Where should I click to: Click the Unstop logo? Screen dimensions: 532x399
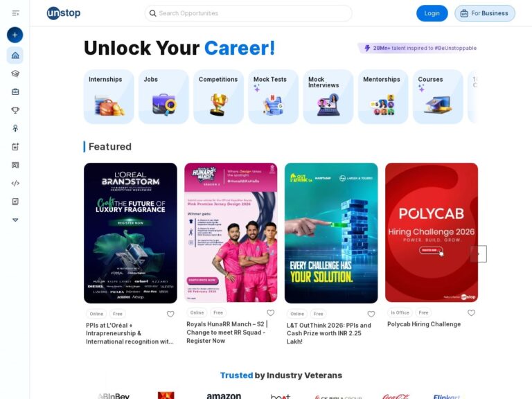click(64, 13)
